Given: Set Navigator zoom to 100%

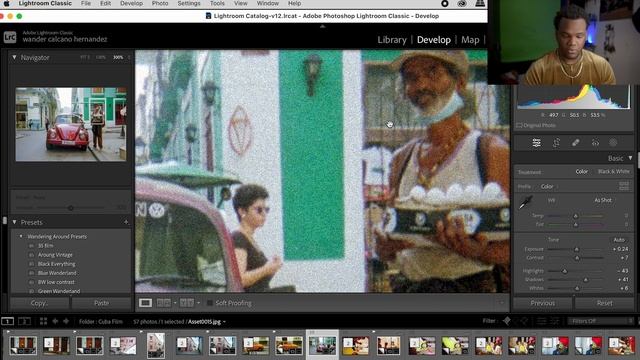Looking at the screenshot, I should coord(100,58).
